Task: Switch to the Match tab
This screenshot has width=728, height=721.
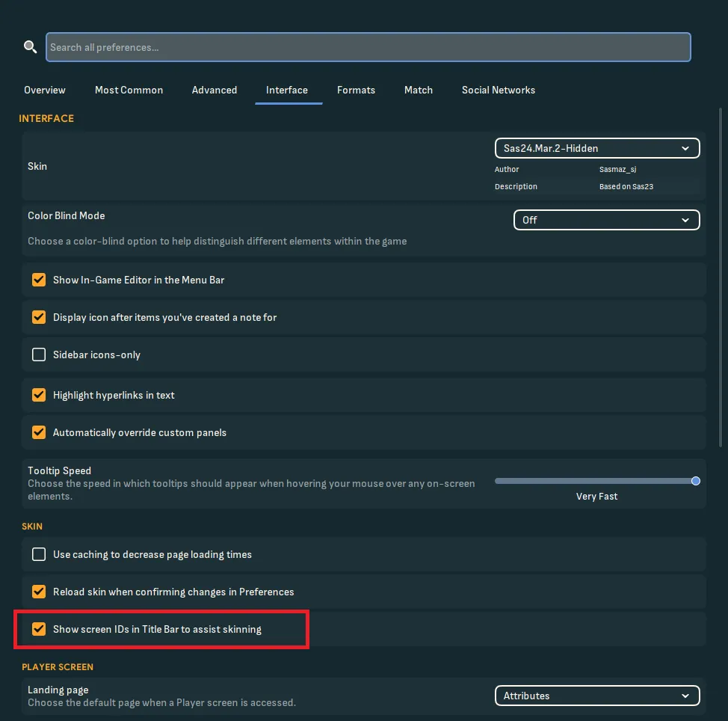Action: (x=418, y=90)
